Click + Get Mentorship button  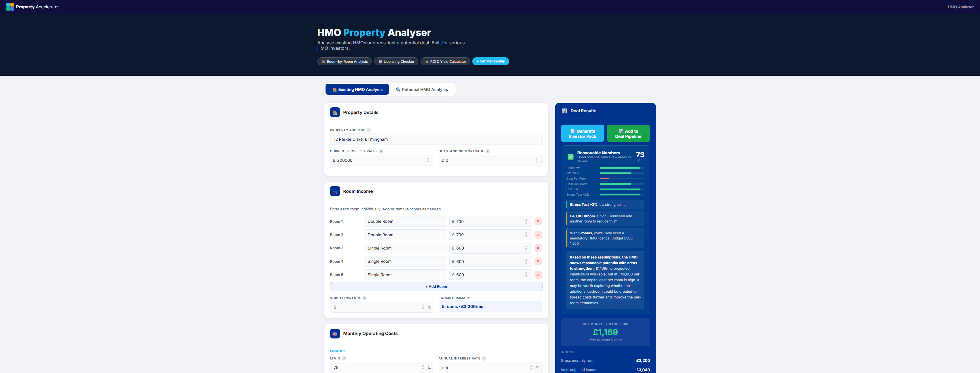point(490,61)
